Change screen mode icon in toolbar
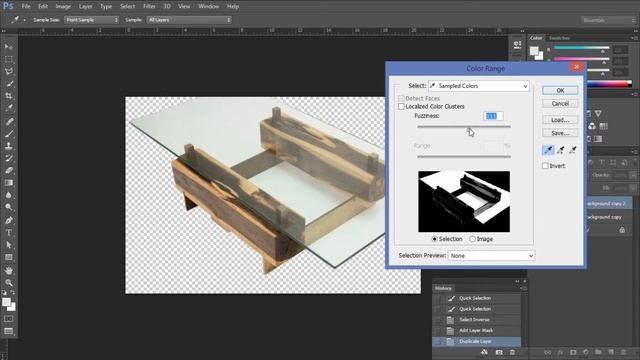Viewport: 640px width, 360px height. tap(9, 331)
